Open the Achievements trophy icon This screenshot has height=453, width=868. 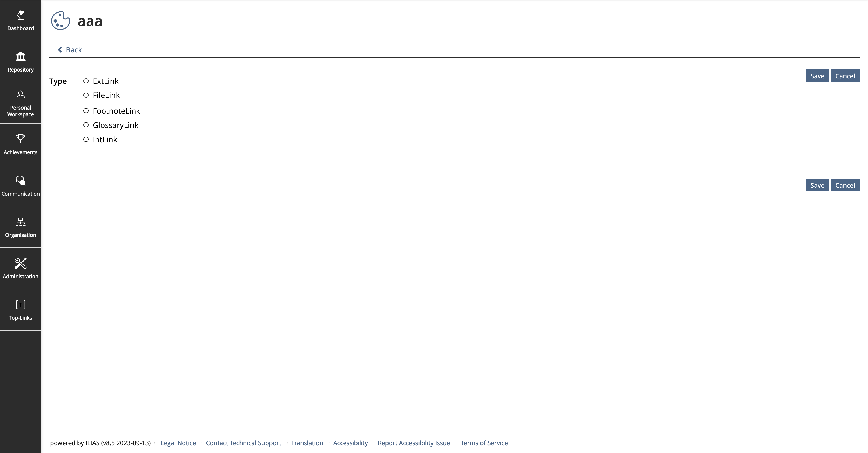[x=21, y=139]
